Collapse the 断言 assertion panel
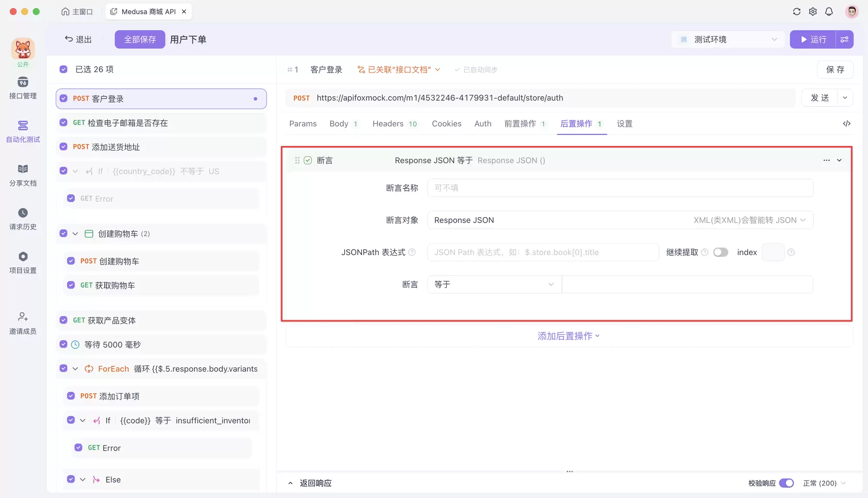Image resolution: width=868 pixels, height=498 pixels. click(x=839, y=160)
